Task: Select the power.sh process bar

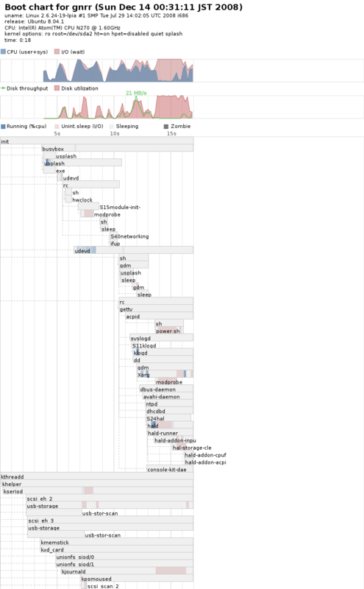Action: [x=169, y=331]
